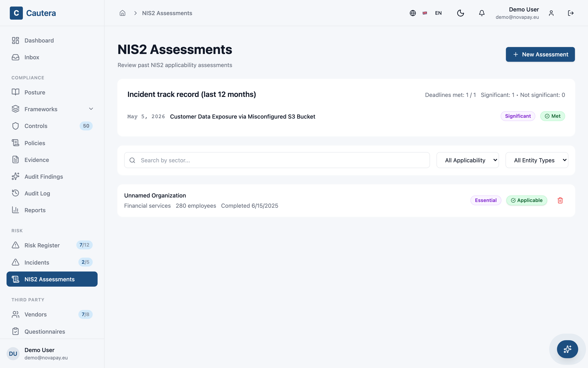Click the logout icon
The width and height of the screenshot is (588, 368).
click(570, 13)
